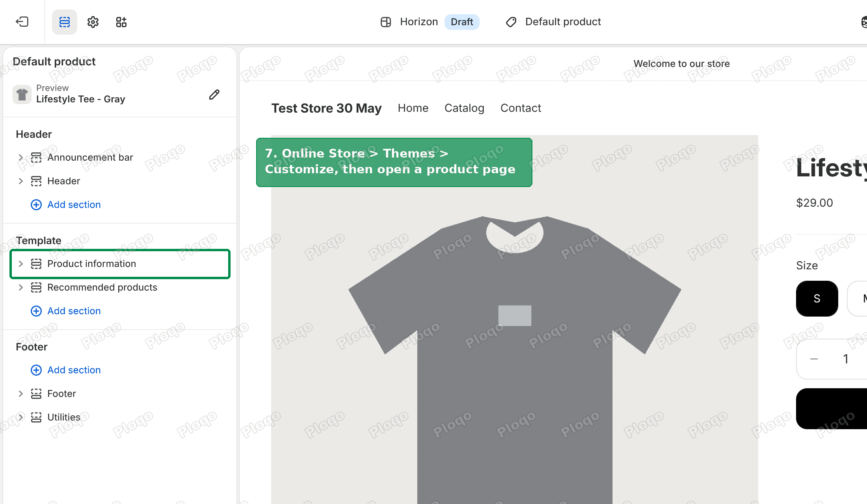Select the Sections panel icon
867x504 pixels.
[65, 22]
